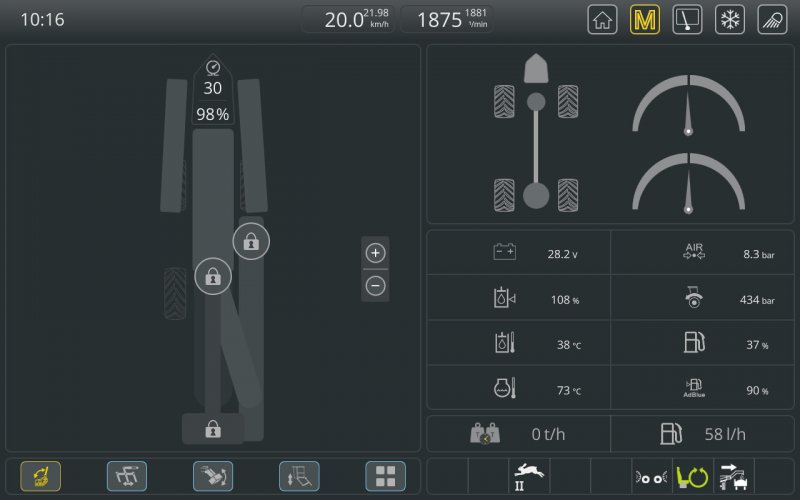Viewport: 800px width, 500px height.
Task: Open the windshield wiper settings
Action: [687, 19]
